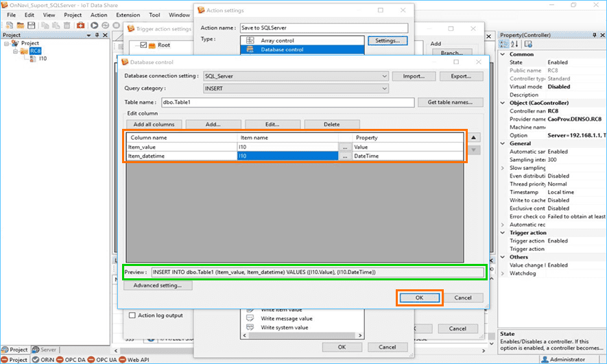Click the Save floppy disk icon

(x=31, y=25)
